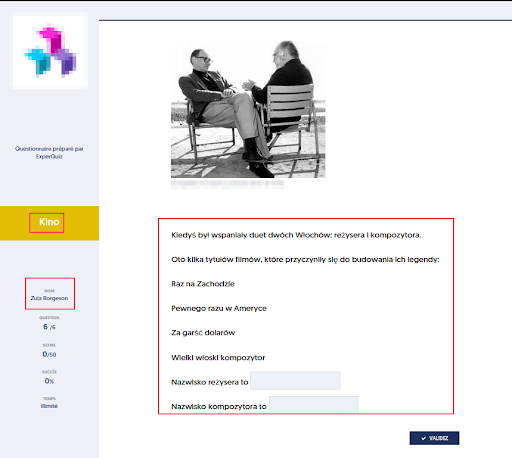512x458 pixels.
Task: Click the colorful ExperQuiz logo
Action: [x=50, y=51]
